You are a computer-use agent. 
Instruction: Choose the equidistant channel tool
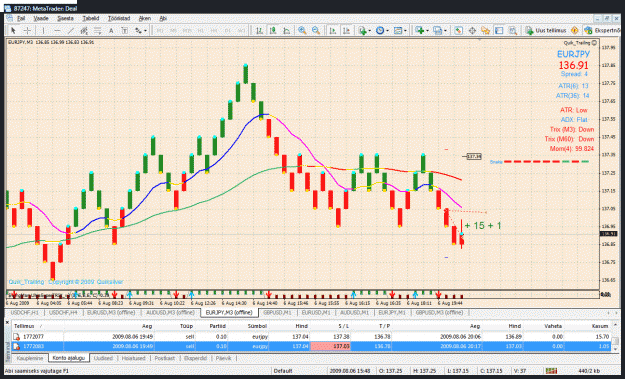click(84, 30)
